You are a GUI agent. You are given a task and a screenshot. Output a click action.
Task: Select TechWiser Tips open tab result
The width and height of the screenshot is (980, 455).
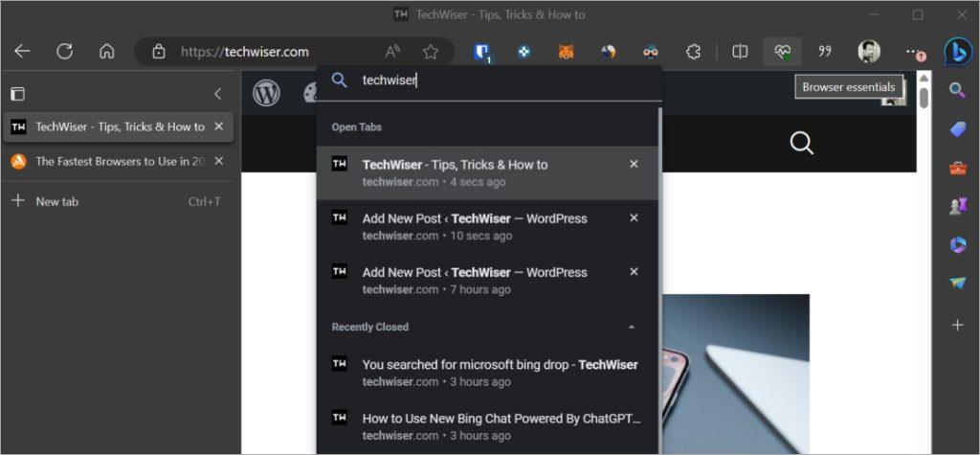click(487, 172)
